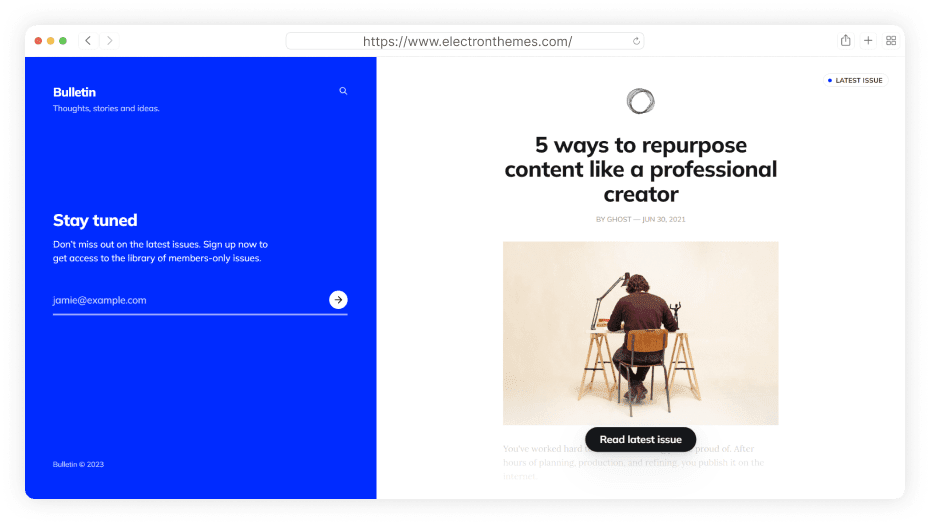Image resolution: width=930 pixels, height=524 pixels.
Task: Open the browser share icon
Action: 845,40
